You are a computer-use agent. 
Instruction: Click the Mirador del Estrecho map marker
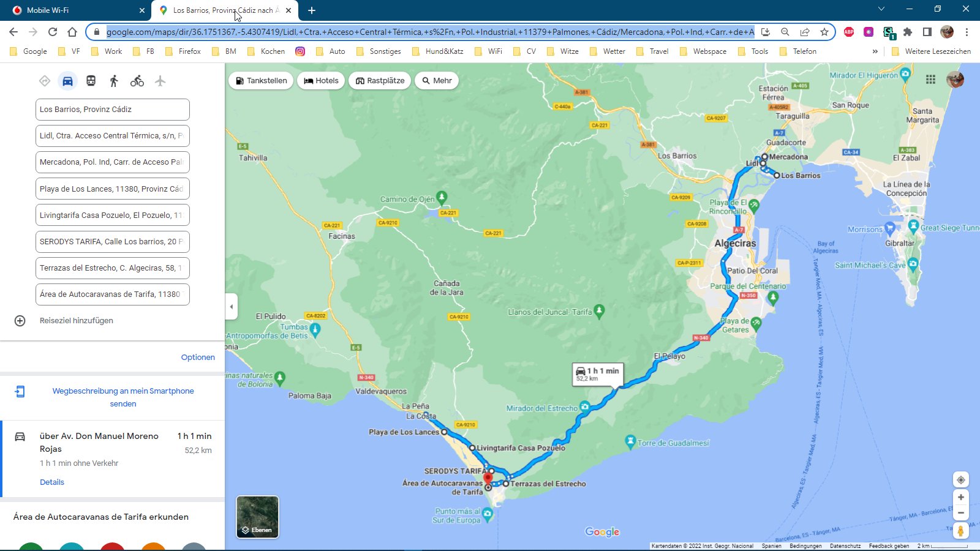click(585, 407)
